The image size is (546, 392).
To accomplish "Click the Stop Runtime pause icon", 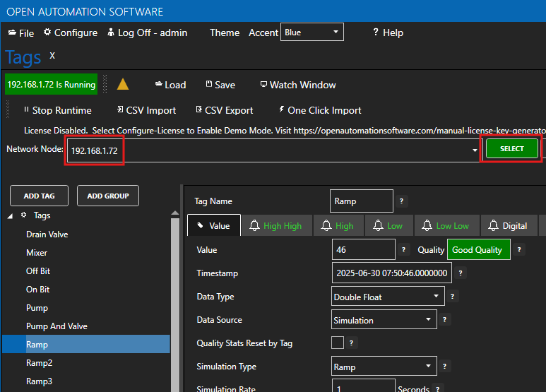I will click(x=26, y=109).
